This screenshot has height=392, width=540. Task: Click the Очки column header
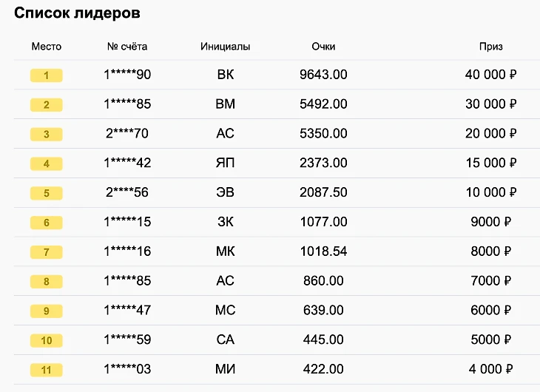323,47
